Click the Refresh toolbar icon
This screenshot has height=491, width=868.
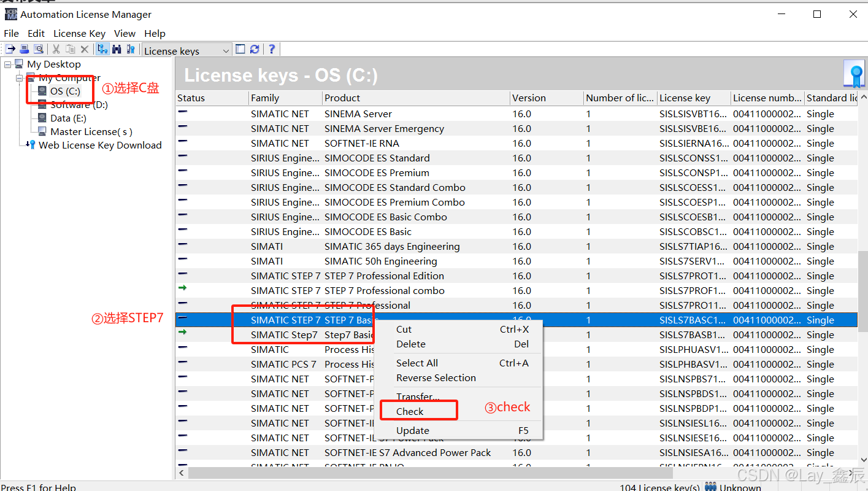coord(254,49)
